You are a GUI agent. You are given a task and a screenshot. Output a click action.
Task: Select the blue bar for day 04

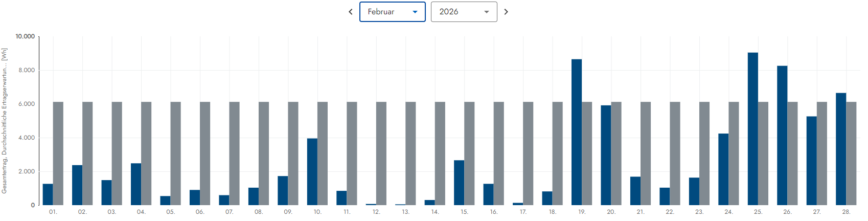[136, 184]
